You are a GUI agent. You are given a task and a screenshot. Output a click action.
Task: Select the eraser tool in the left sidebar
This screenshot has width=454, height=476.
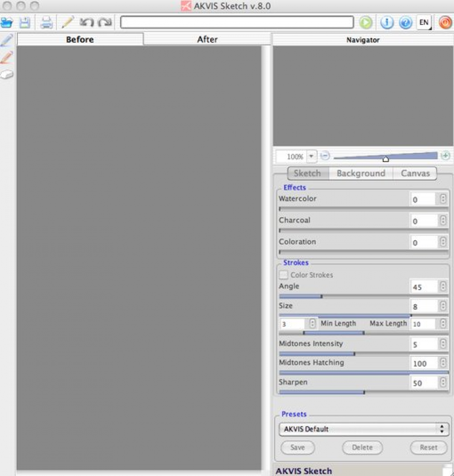pyautogui.click(x=7, y=74)
